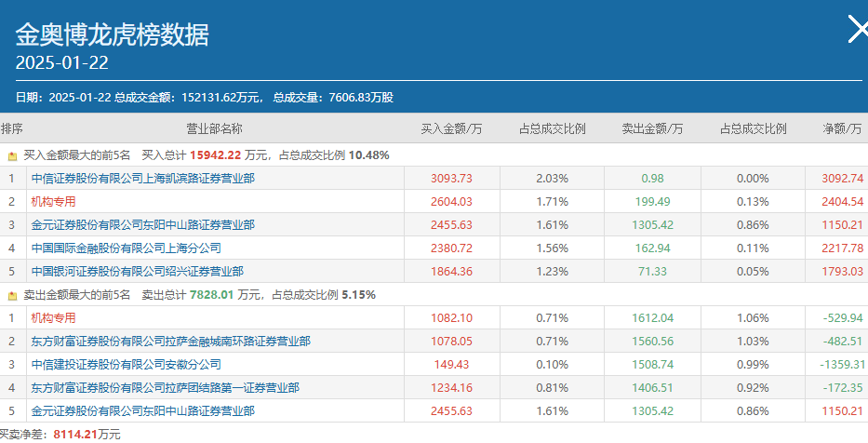This screenshot has width=868, height=443.
Task: Click the 0.99% sell ratio cell
Action: (753, 365)
